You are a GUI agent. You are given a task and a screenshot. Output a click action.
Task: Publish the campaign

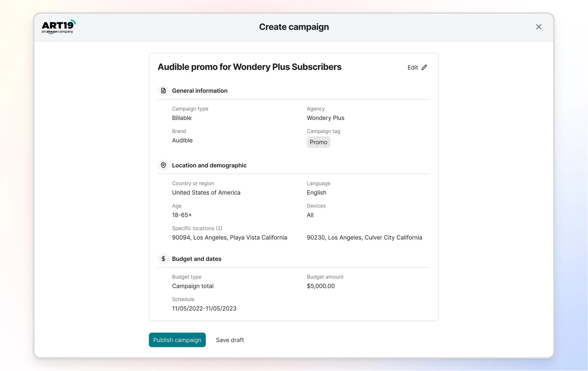pyautogui.click(x=177, y=340)
